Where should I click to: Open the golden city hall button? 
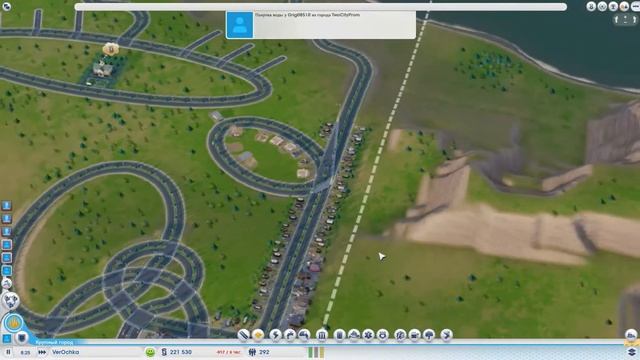click(x=13, y=323)
